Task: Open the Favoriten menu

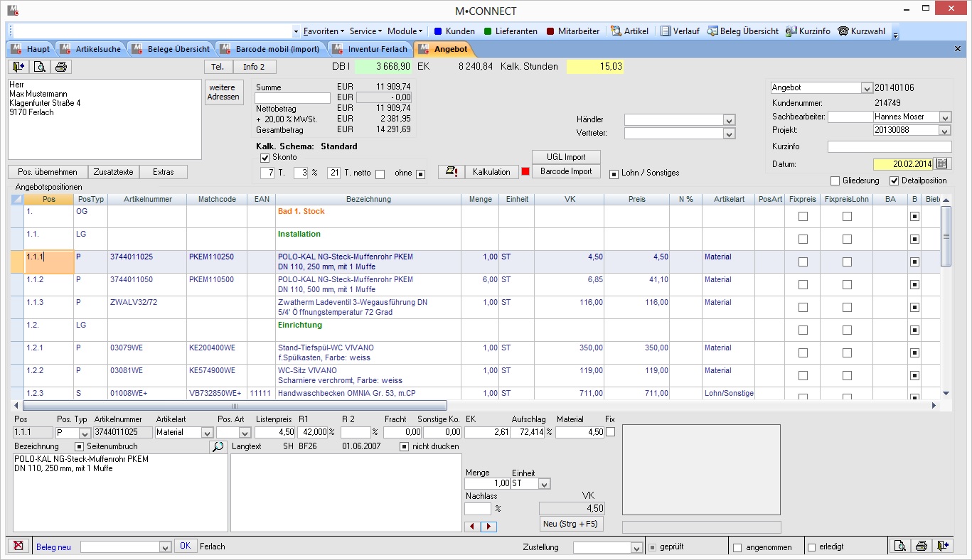Action: (324, 31)
